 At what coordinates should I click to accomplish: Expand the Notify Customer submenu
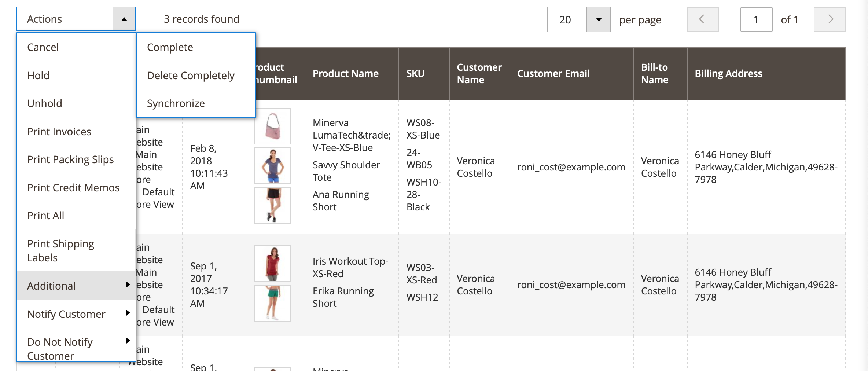[x=76, y=314]
